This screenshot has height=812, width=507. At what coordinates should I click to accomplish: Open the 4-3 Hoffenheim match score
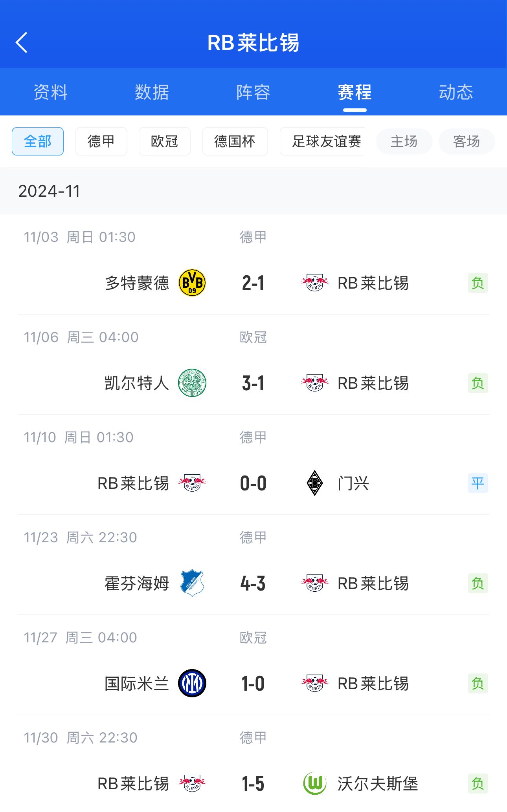point(253,583)
